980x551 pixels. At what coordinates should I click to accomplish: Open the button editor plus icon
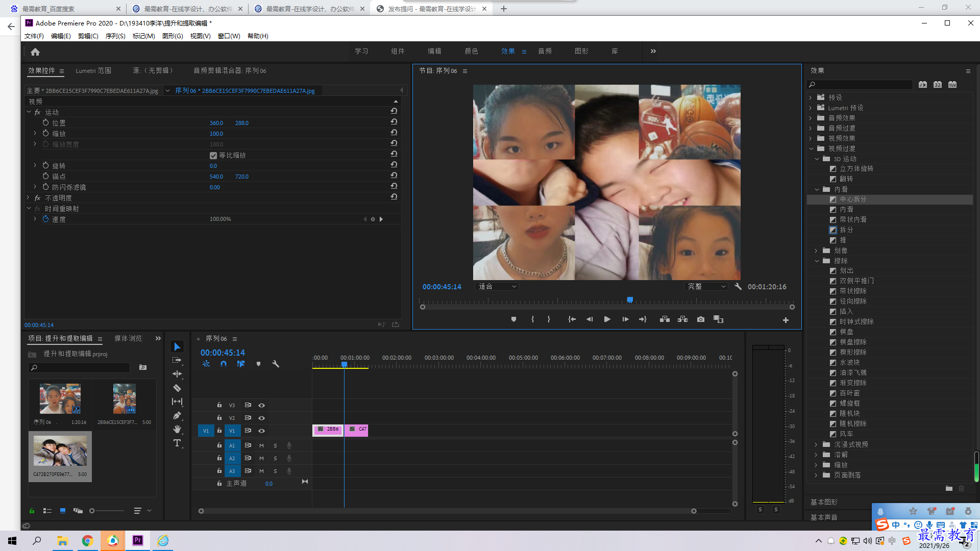[786, 320]
